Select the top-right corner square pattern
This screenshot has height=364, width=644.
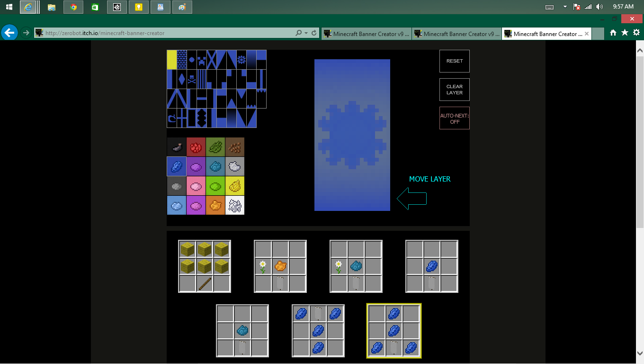click(x=241, y=79)
